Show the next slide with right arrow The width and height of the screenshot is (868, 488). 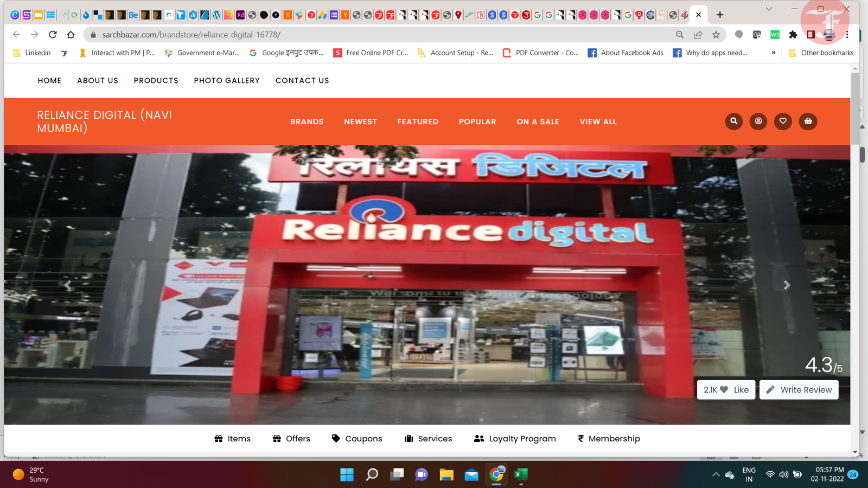pyautogui.click(x=787, y=285)
